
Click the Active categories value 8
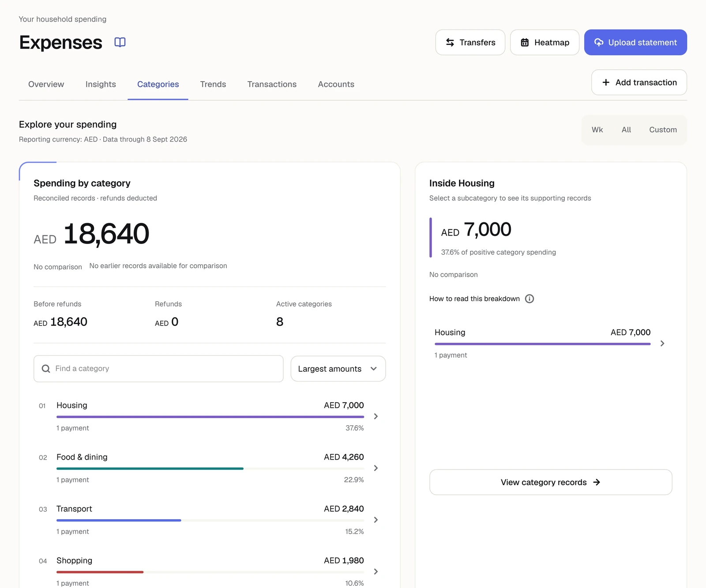pyautogui.click(x=280, y=322)
